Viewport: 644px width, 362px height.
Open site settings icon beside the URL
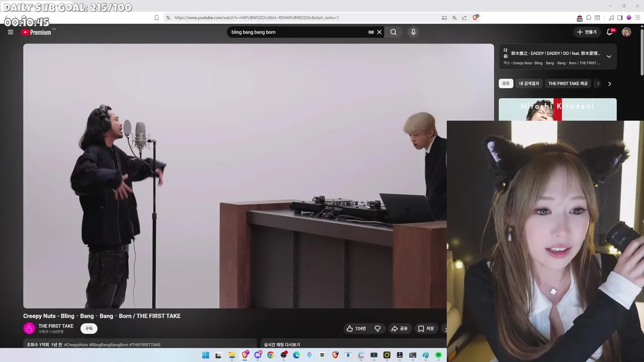pyautogui.click(x=168, y=18)
